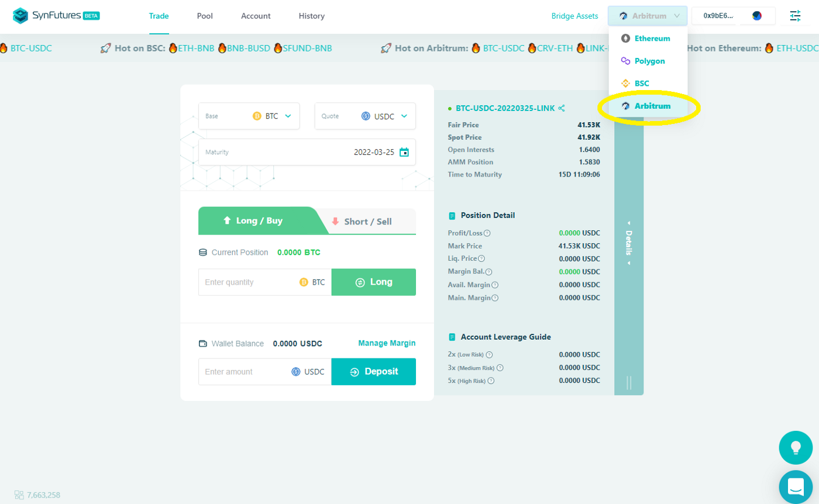Click the SynFutures logo
This screenshot has height=504, width=819.
(56, 16)
